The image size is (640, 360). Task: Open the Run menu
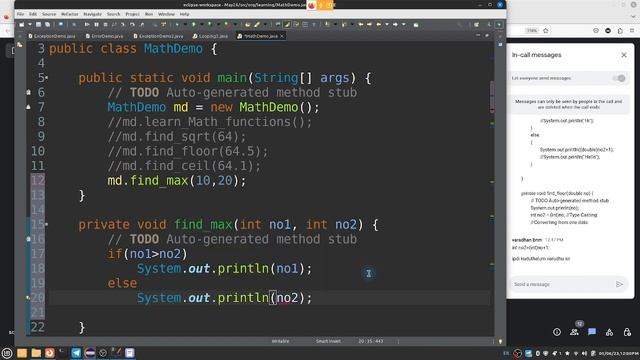tap(149, 14)
